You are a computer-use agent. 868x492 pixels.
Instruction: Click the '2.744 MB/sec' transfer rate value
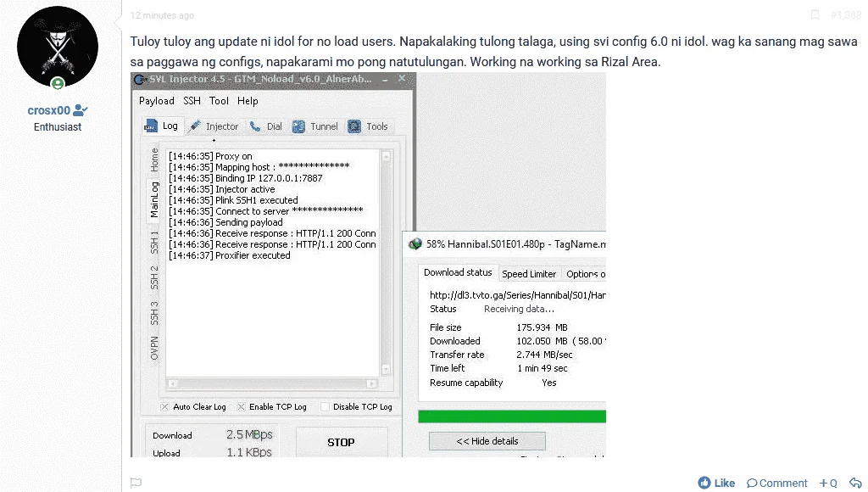[x=544, y=355]
